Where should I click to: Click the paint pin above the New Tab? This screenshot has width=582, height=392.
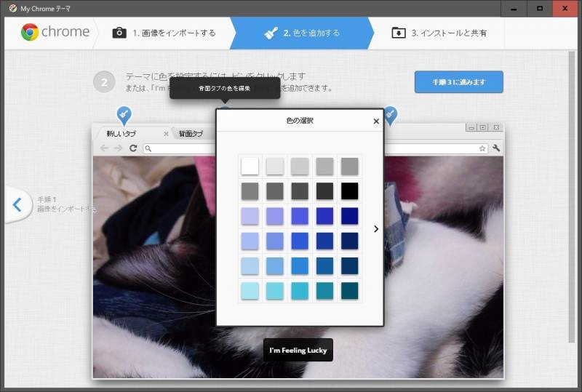coord(124,115)
